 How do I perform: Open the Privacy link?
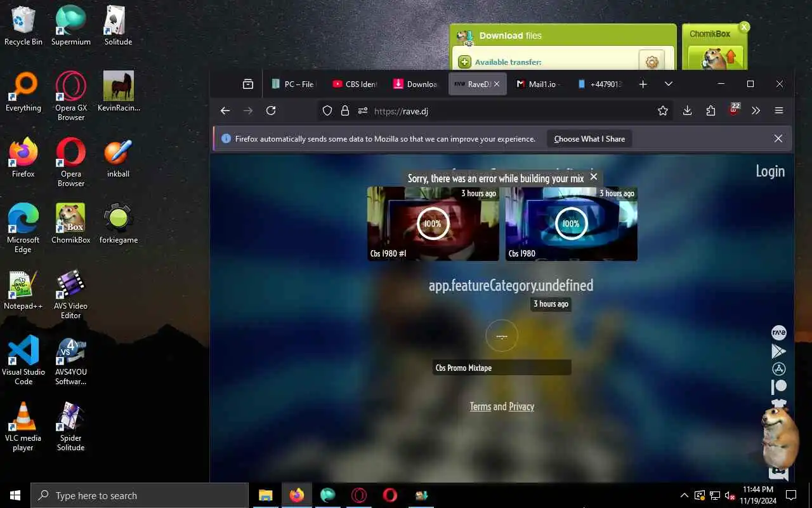521,406
